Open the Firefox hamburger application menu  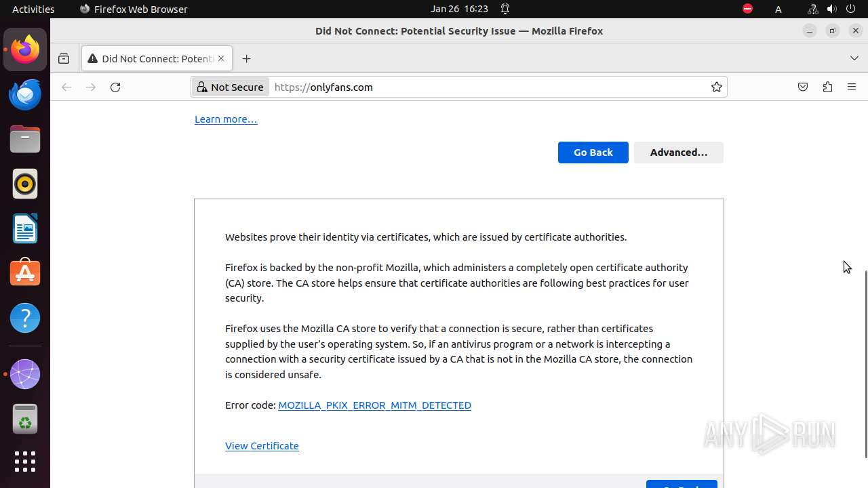(852, 87)
